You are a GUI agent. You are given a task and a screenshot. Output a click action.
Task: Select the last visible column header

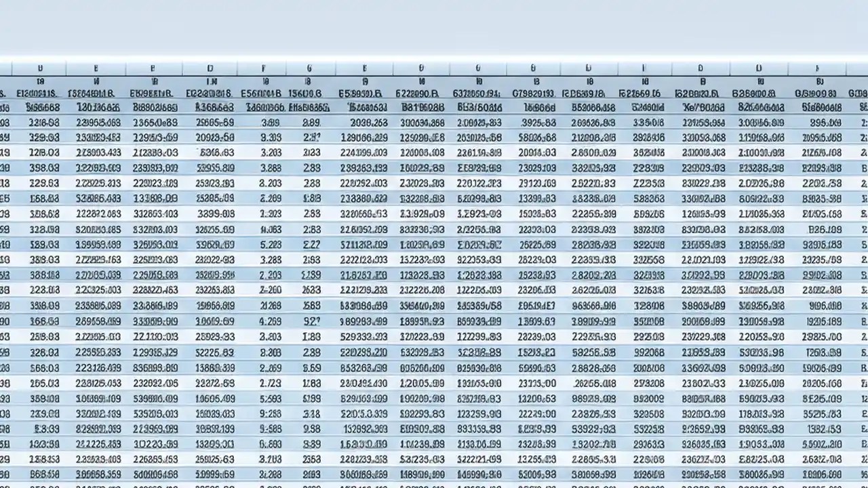(816, 68)
